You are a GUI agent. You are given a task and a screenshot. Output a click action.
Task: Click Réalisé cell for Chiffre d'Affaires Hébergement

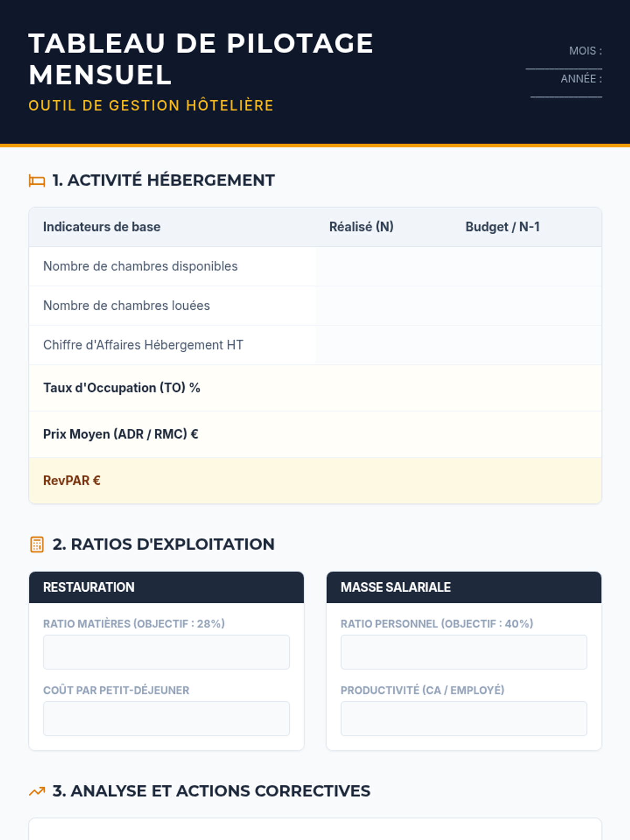point(383,345)
